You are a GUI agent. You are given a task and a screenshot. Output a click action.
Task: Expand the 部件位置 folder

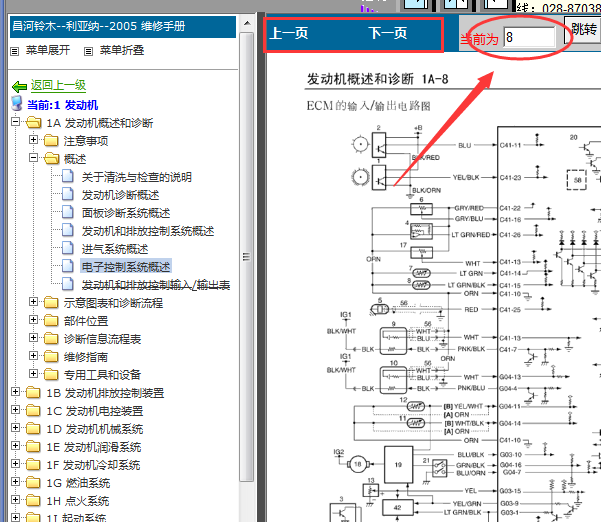click(x=33, y=320)
